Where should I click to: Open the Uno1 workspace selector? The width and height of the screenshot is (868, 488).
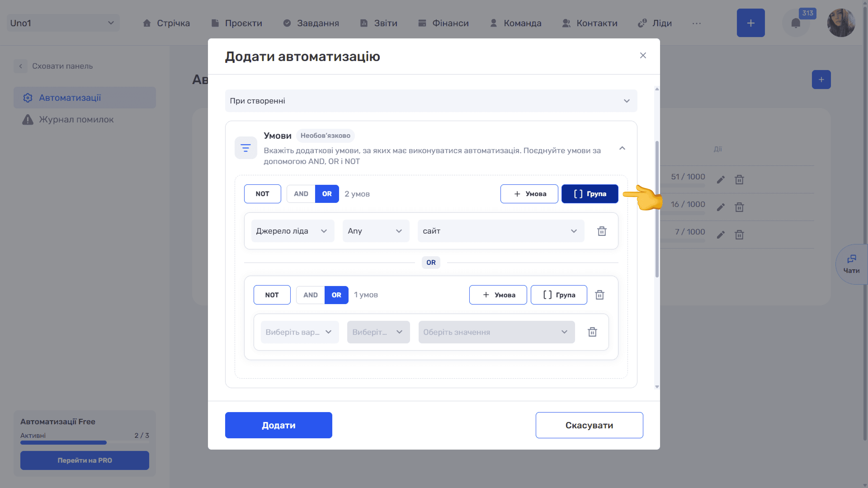pos(63,23)
